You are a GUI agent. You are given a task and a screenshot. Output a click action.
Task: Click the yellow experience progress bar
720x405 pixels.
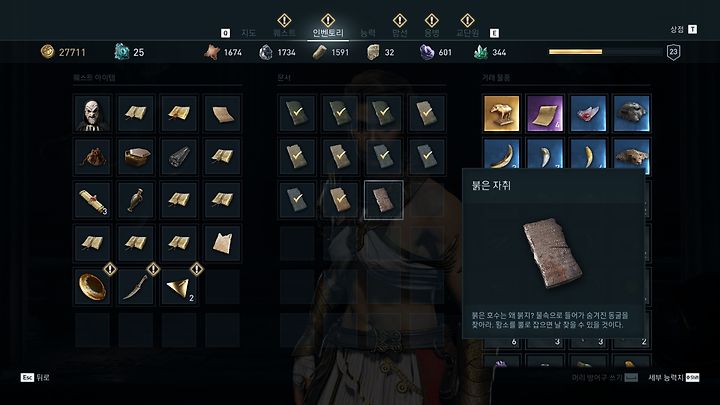[x=605, y=52]
